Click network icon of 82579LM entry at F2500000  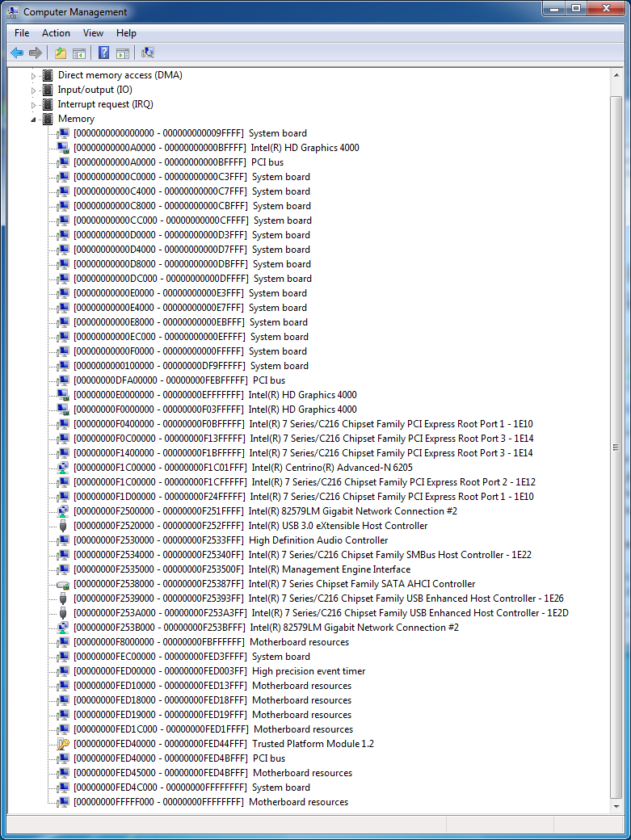[x=63, y=511]
